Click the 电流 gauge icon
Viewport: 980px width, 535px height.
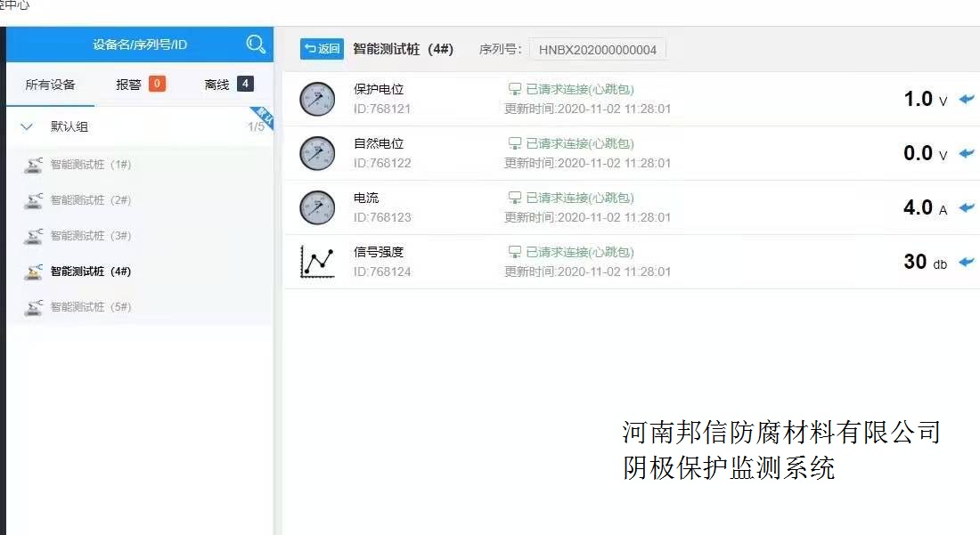coord(317,207)
